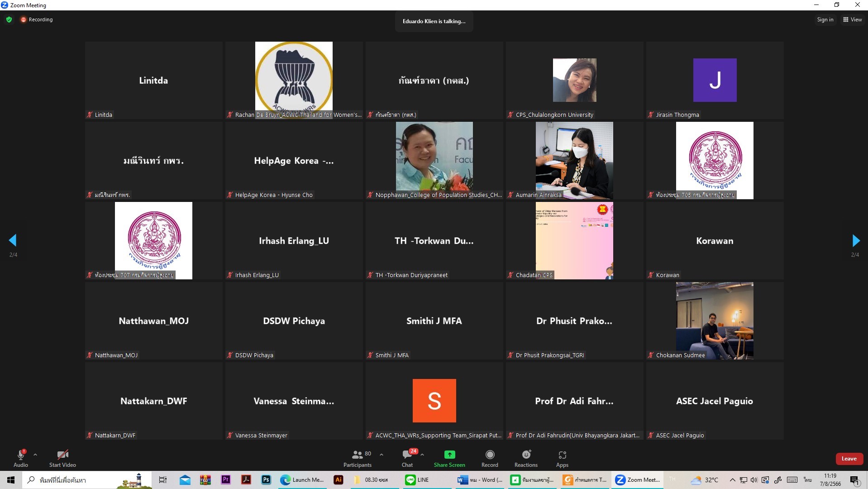Open the Reactions menu

[x=526, y=458]
